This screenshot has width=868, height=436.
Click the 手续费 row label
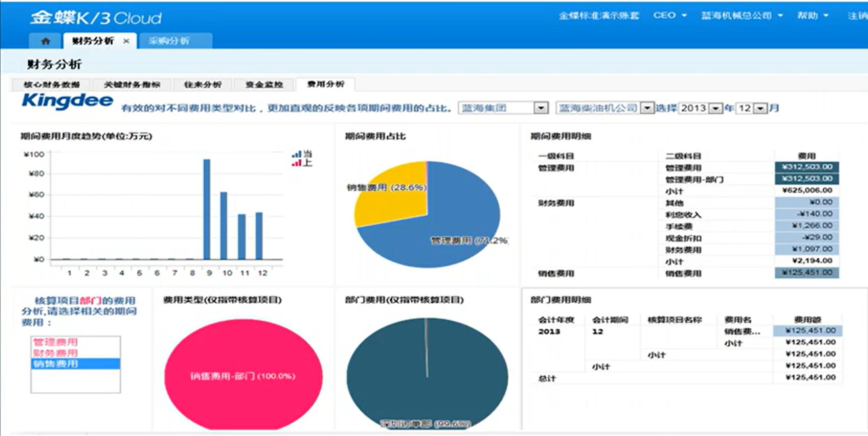[x=679, y=227]
